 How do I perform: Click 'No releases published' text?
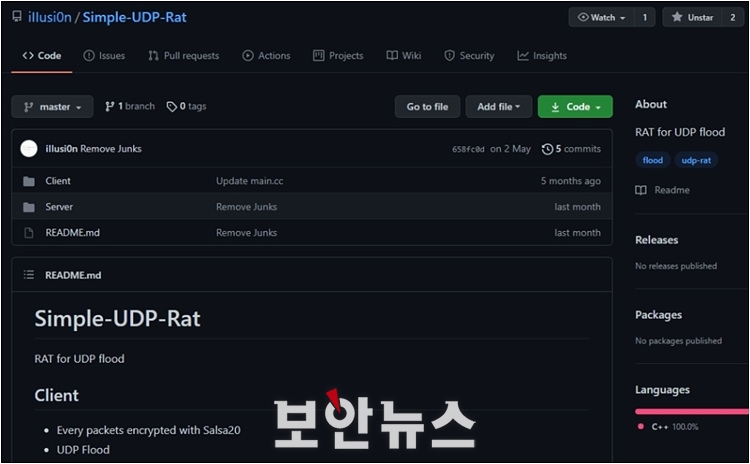(x=676, y=266)
